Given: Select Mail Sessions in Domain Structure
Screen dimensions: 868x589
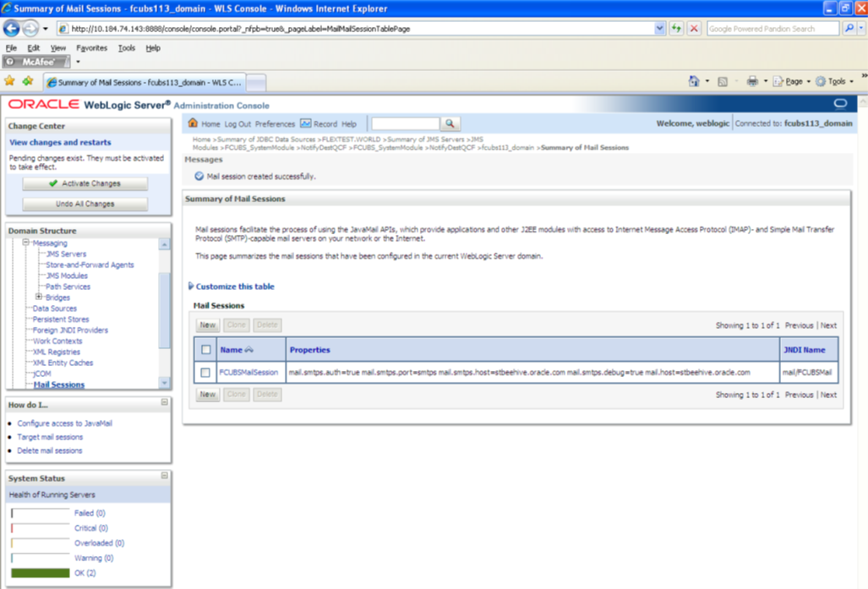Looking at the screenshot, I should pos(58,384).
